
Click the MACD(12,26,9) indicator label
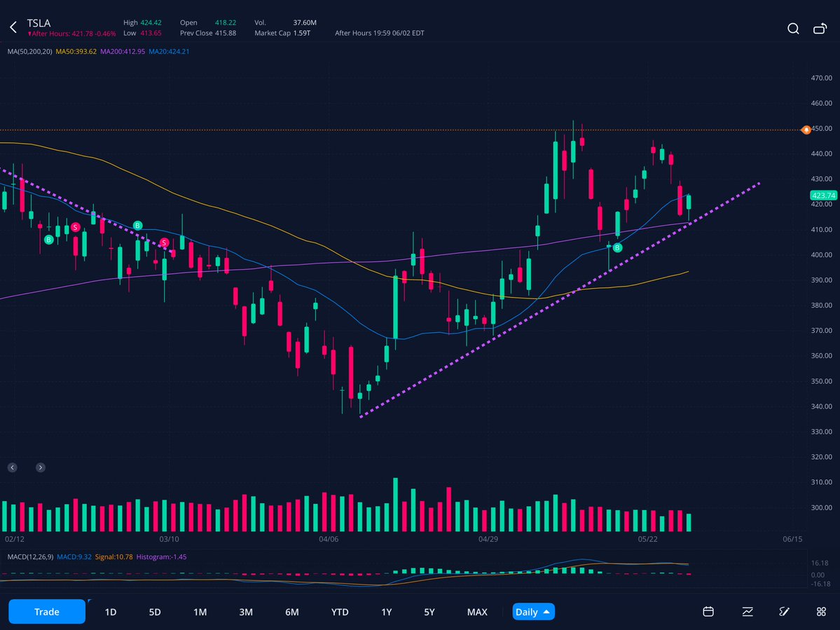pos(30,556)
